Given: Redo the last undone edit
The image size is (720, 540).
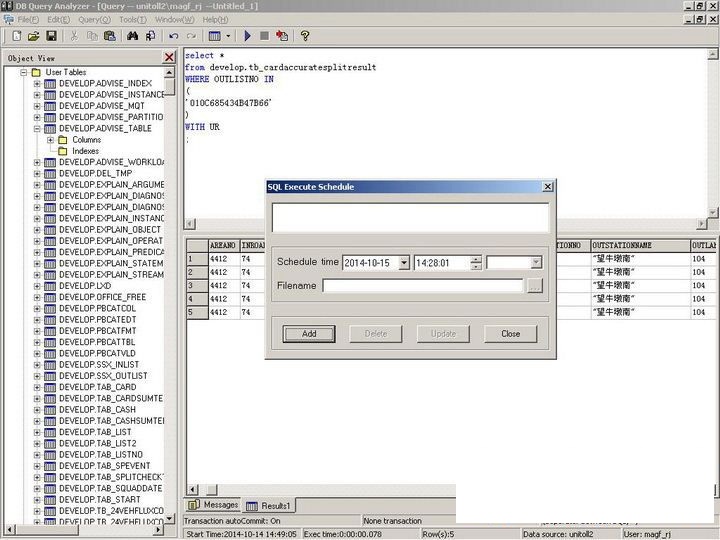Looking at the screenshot, I should point(191,36).
